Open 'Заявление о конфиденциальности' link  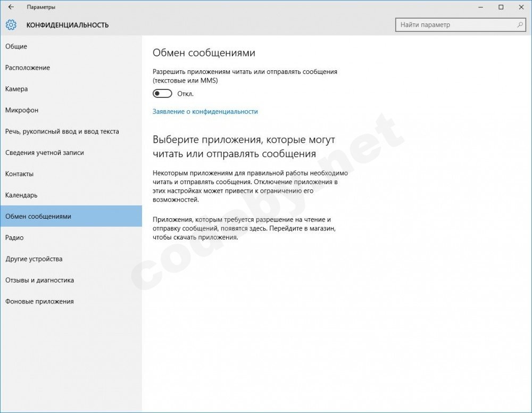[x=205, y=111]
